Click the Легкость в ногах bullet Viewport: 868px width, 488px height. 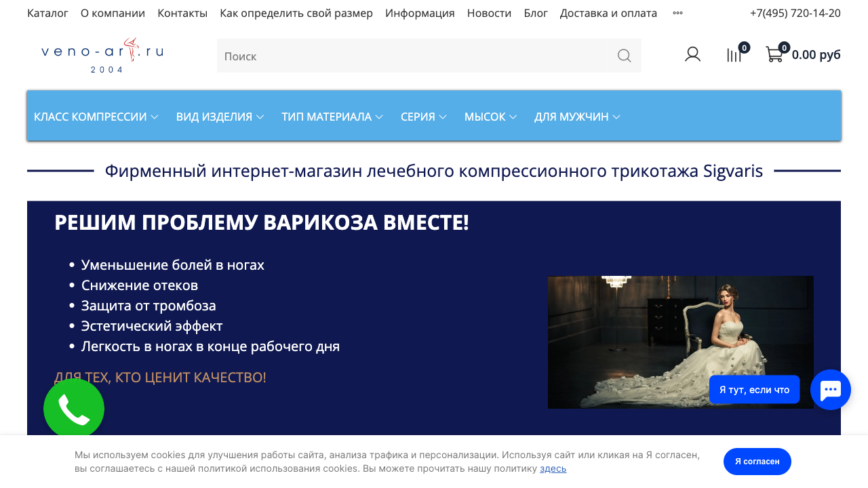210,346
